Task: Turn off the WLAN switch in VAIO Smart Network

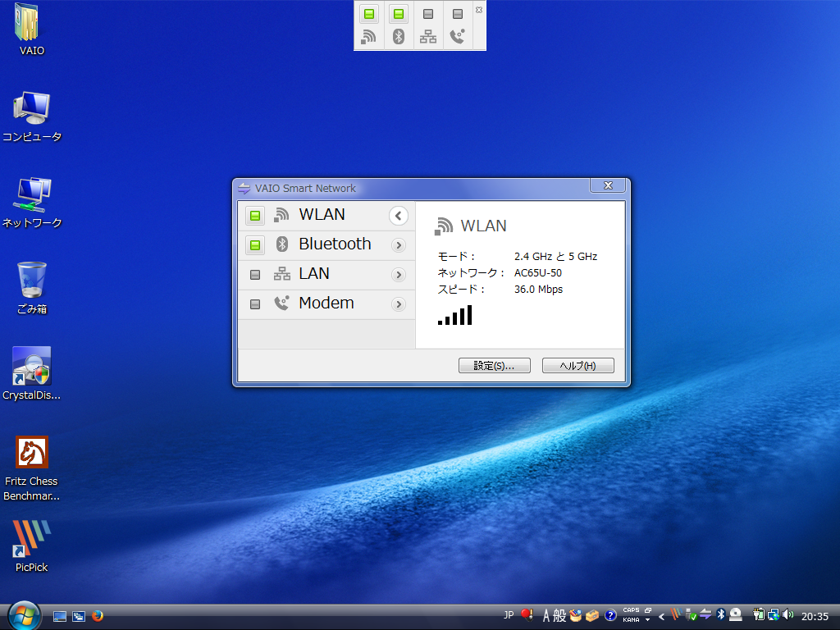Action: tap(255, 216)
